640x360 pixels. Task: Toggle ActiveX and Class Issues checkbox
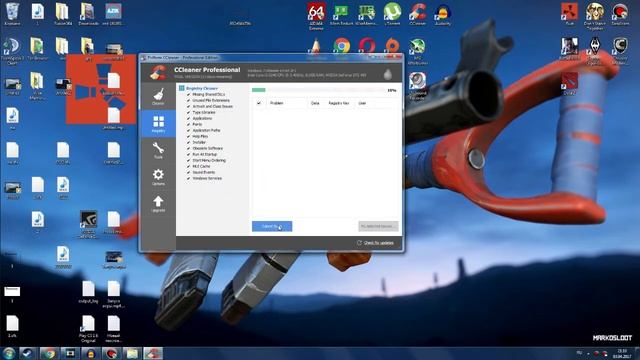[x=189, y=106]
